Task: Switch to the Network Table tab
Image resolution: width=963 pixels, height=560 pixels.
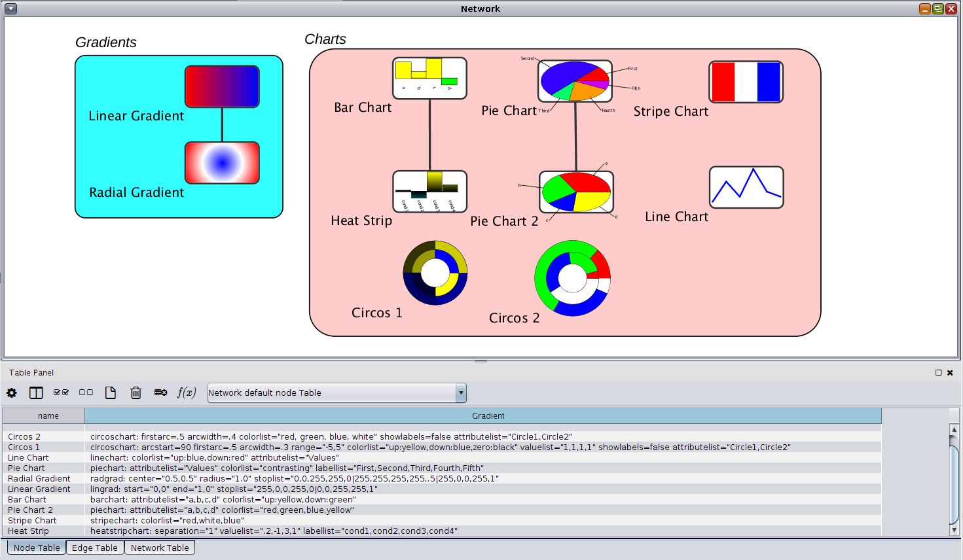Action: coord(160,548)
